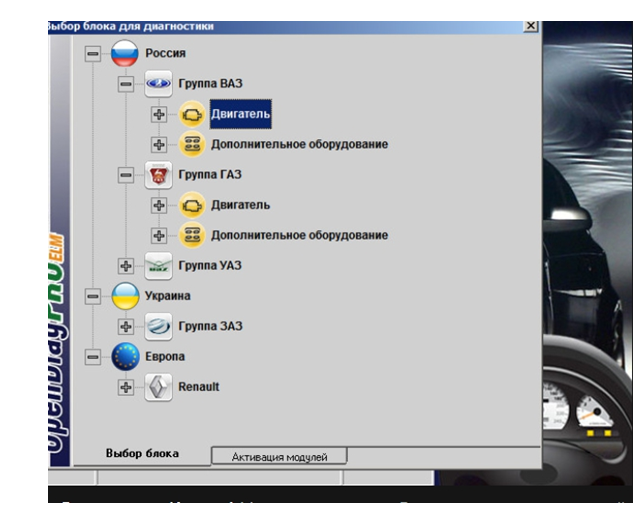Viewport: 644px width, 511px height.
Task: Select Дополнительное оборудование text under Группа ГАЗ
Action: pyautogui.click(x=299, y=235)
